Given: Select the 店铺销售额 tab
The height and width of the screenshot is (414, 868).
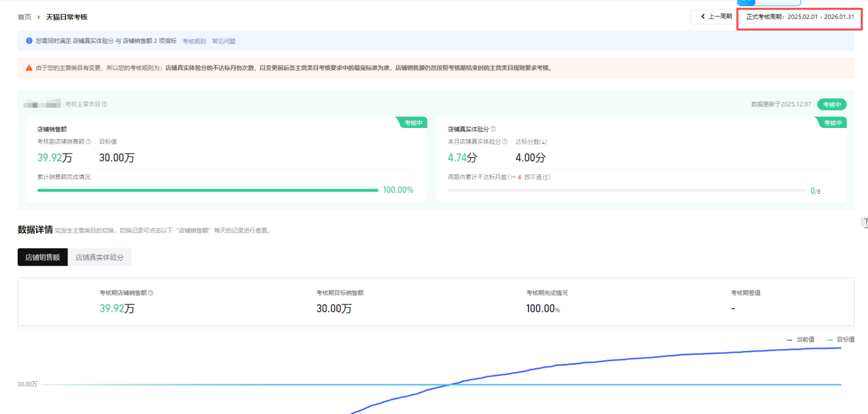Looking at the screenshot, I should (x=42, y=257).
